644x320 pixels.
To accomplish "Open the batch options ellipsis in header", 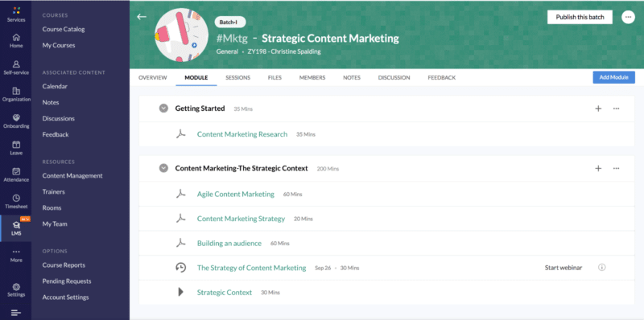I will pyautogui.click(x=628, y=17).
